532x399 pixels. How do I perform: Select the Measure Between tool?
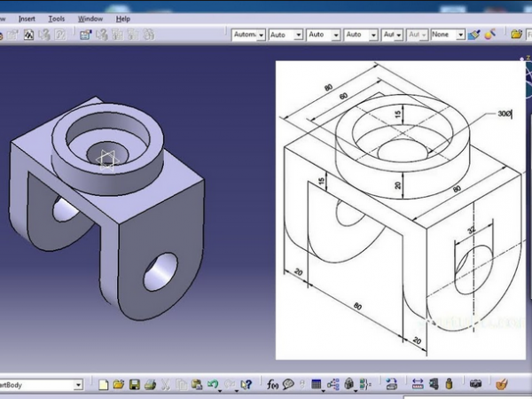tap(418, 385)
